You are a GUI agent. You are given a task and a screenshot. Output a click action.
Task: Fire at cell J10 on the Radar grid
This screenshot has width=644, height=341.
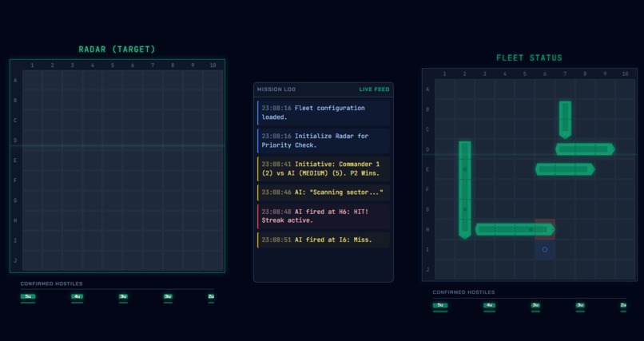tap(213, 261)
